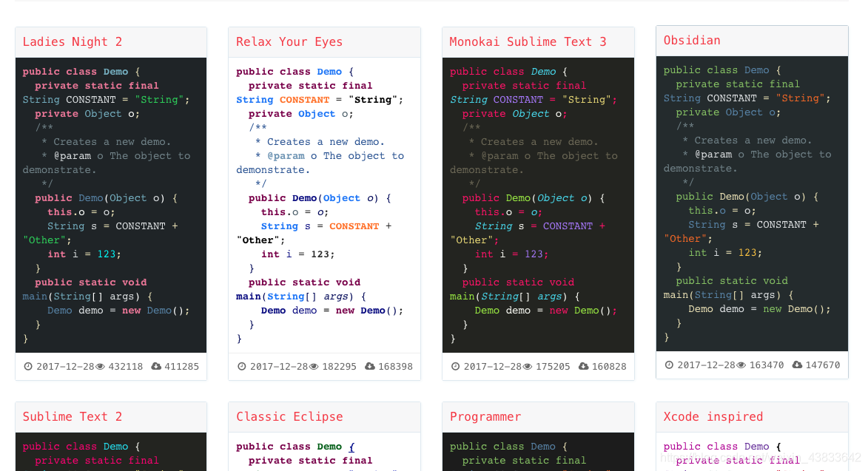
Task: Click the eye views icon under Ladies Night 2
Action: 100,367
